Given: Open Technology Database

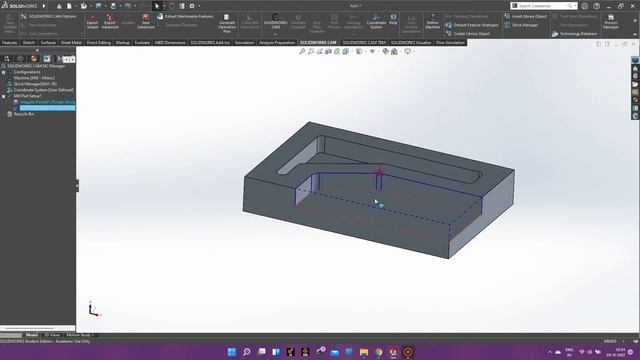Looking at the screenshot, I should [574, 34].
